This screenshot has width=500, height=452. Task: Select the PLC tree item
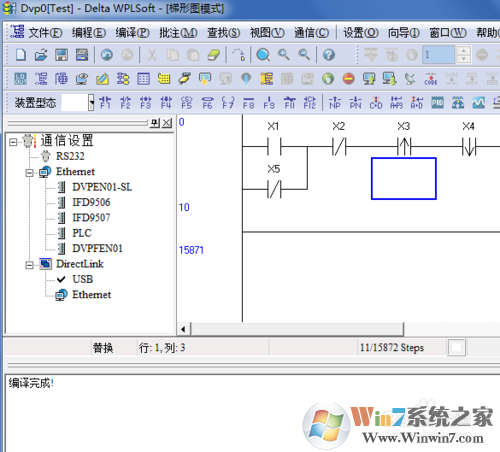pos(82,233)
